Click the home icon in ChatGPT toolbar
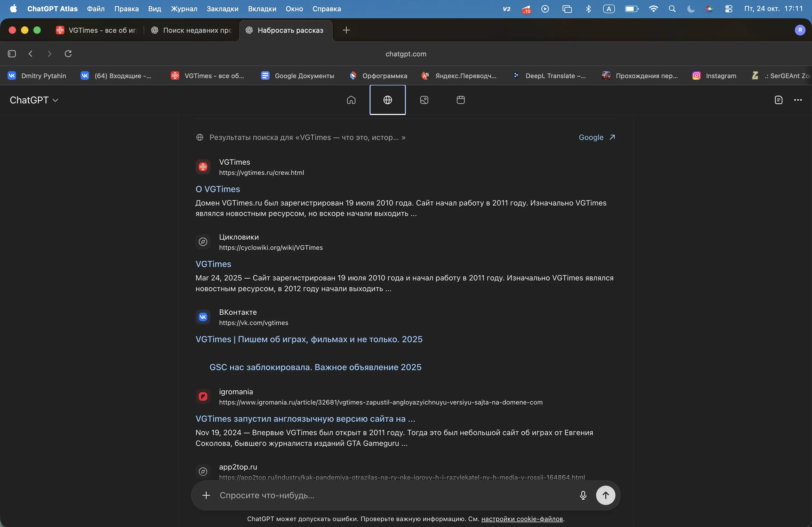The image size is (812, 527). [x=351, y=100]
